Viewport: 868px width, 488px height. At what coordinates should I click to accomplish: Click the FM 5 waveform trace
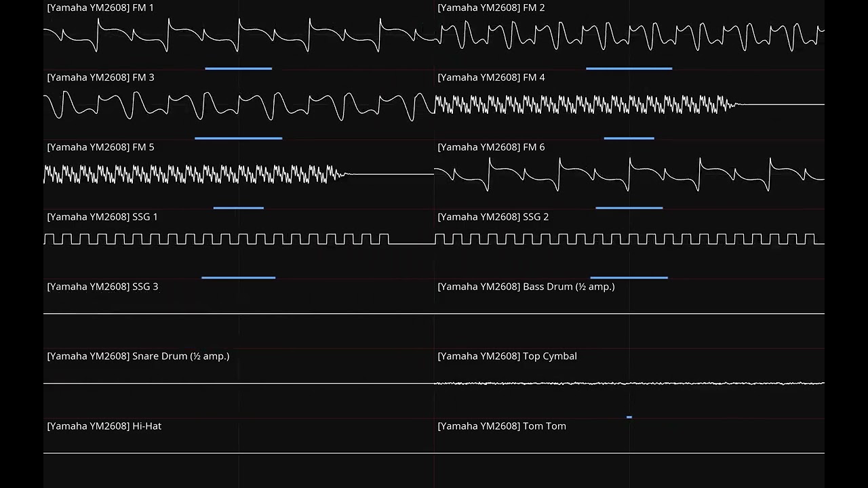click(x=239, y=174)
